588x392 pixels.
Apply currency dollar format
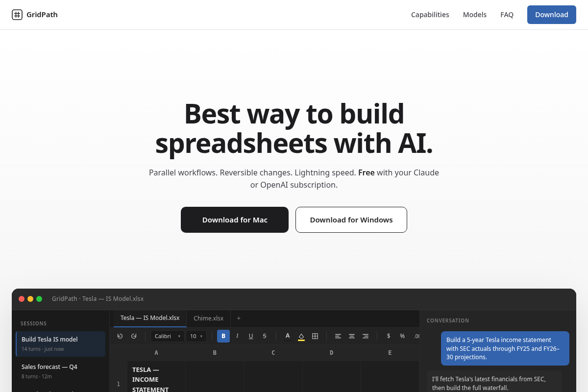[x=389, y=336]
